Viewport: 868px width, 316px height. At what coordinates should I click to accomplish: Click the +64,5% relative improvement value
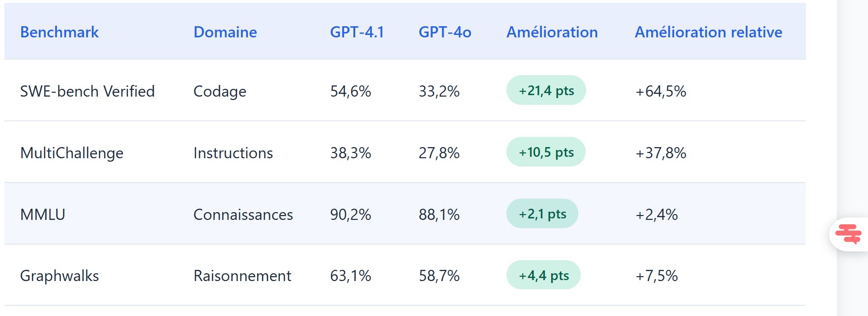(x=660, y=91)
